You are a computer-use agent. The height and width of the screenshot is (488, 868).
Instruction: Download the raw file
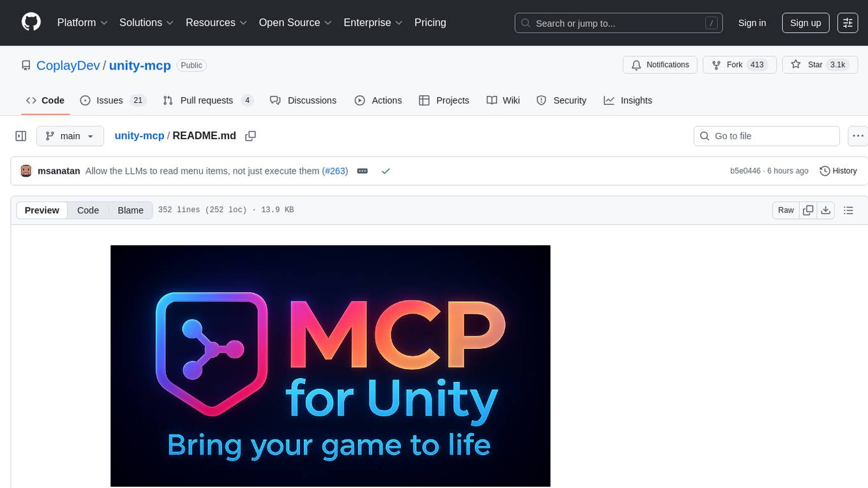tap(826, 210)
